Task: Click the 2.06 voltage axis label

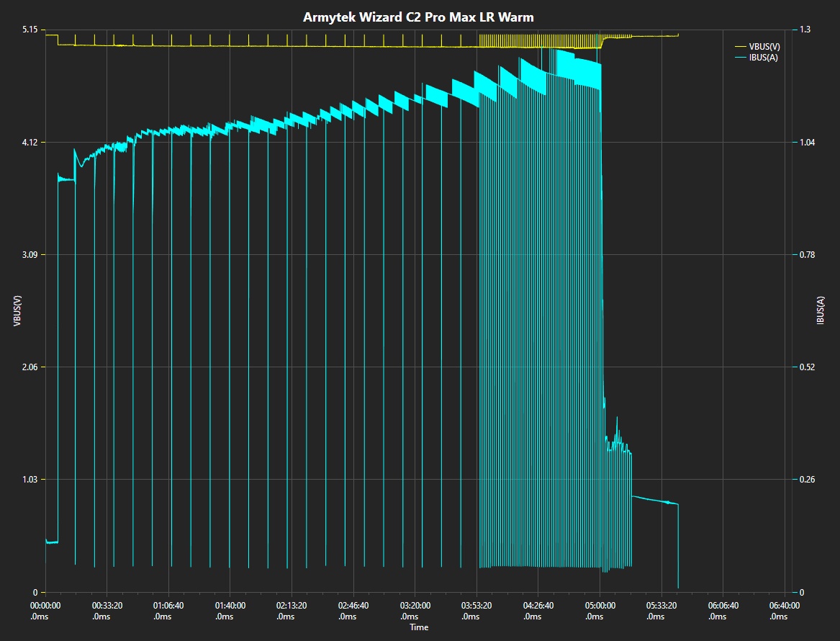Action: [30, 367]
